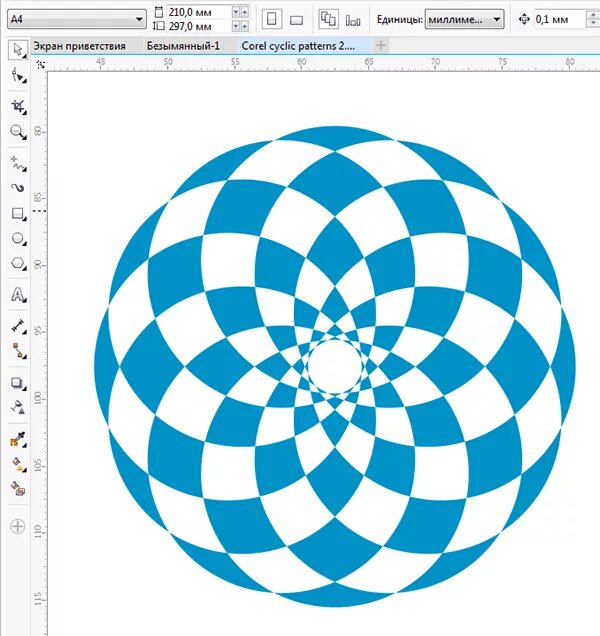Open the units dropdown showing миллиме...
Viewport: 600px width, 636px height.
[x=464, y=19]
